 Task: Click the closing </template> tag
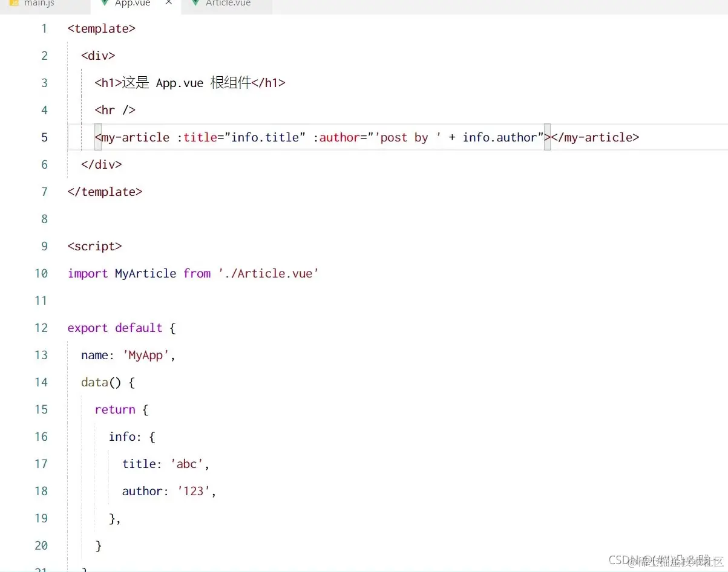pos(105,192)
